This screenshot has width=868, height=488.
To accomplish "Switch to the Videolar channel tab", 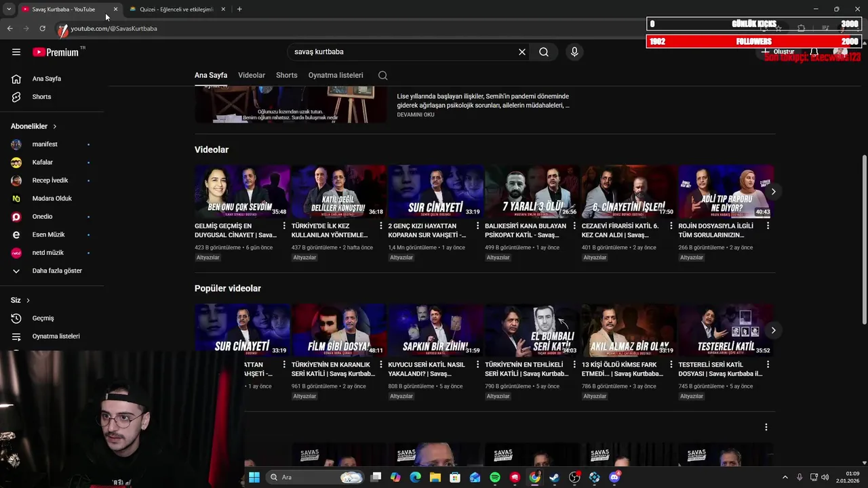I will tap(252, 75).
